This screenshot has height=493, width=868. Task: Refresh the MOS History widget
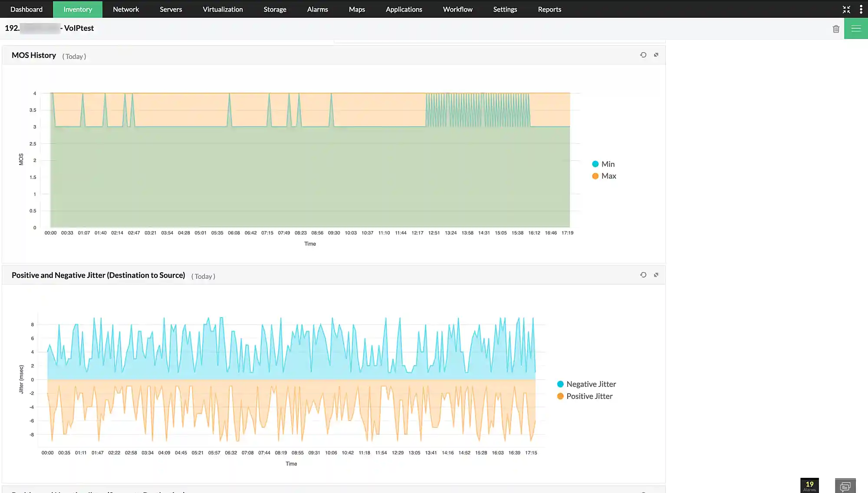tap(644, 55)
